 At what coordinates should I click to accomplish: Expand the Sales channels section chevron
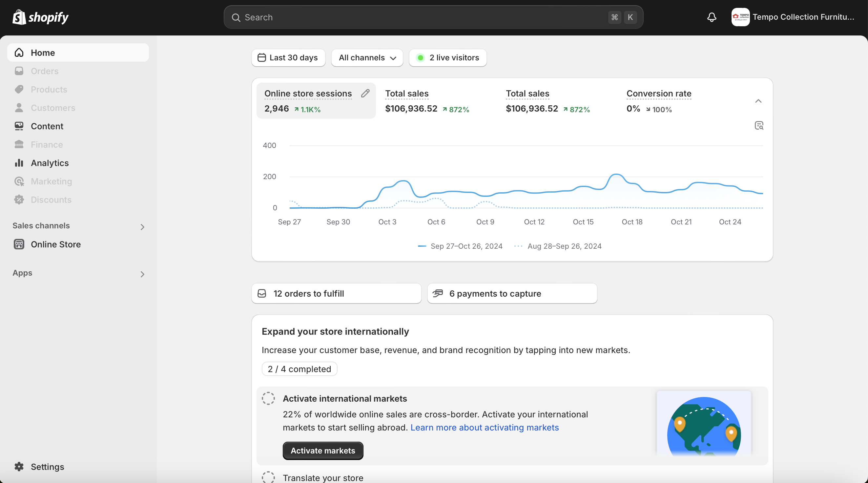point(142,227)
